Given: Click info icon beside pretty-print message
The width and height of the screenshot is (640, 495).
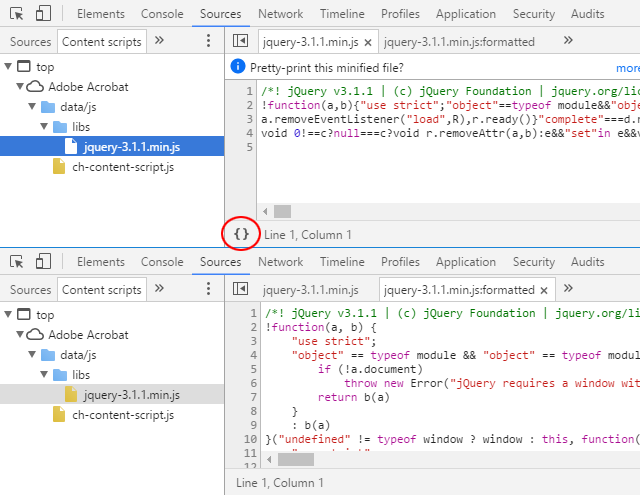Looking at the screenshot, I should pyautogui.click(x=238, y=66).
